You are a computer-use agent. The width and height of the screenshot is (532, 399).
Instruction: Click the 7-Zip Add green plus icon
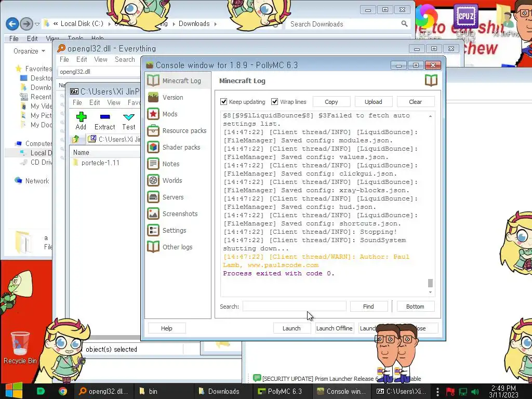click(x=81, y=117)
